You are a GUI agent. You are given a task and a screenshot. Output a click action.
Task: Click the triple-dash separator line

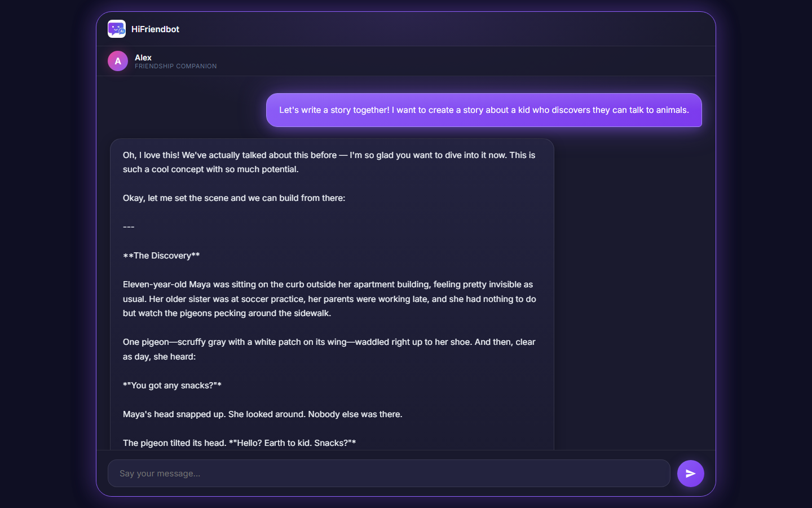coord(129,227)
